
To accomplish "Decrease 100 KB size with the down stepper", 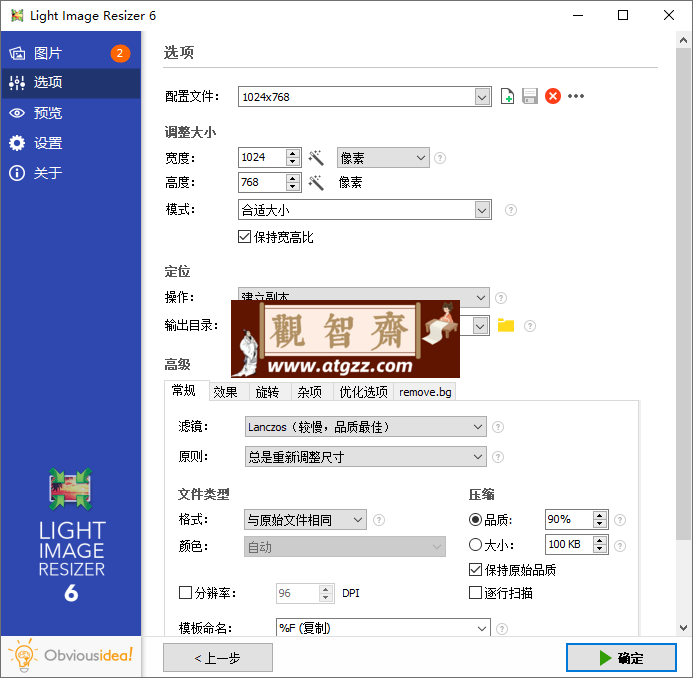I will click(x=599, y=549).
